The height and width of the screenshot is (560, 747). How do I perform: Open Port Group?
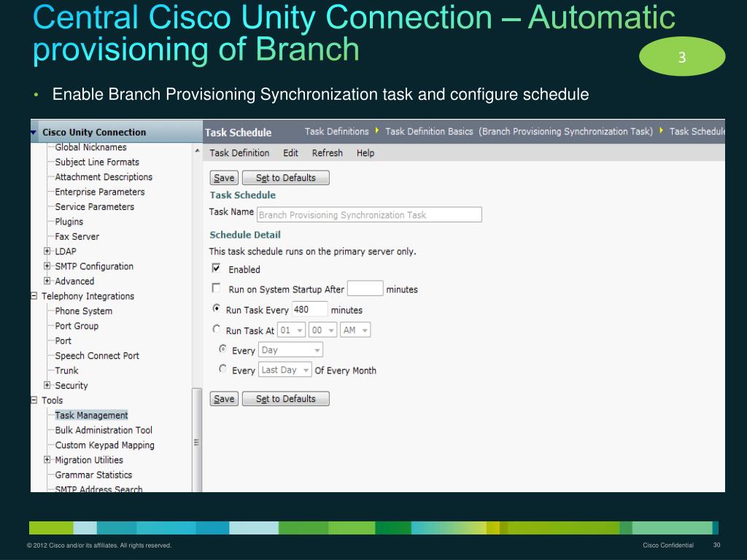[77, 326]
